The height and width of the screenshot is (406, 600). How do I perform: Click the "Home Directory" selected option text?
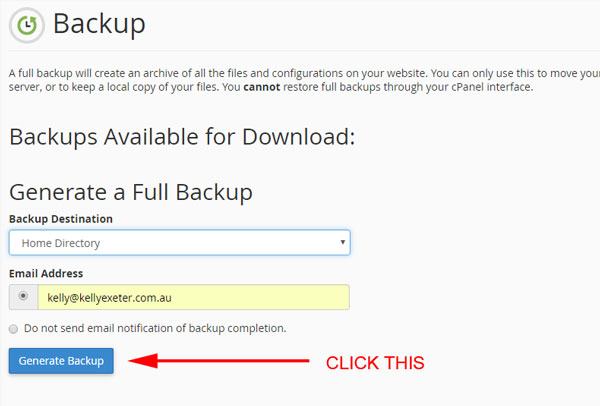coord(61,243)
